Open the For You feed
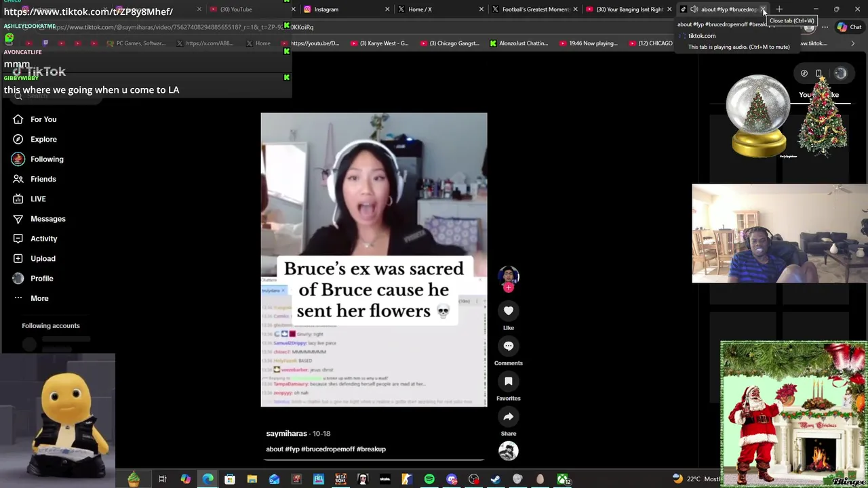868x488 pixels. (34, 119)
